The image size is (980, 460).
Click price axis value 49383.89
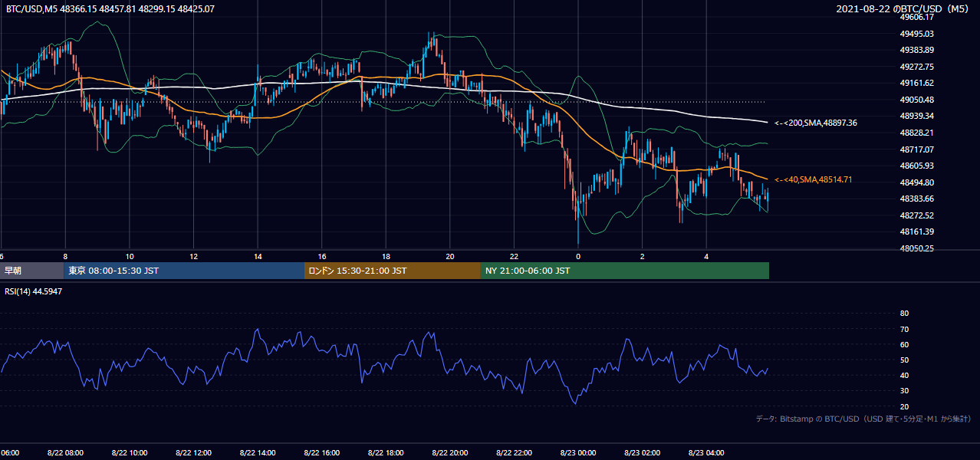(x=917, y=50)
